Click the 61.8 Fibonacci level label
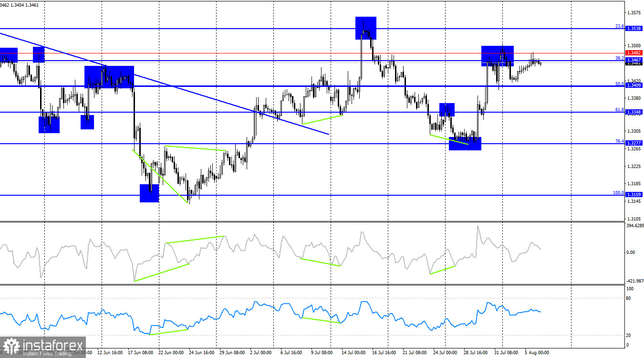 tap(620, 110)
